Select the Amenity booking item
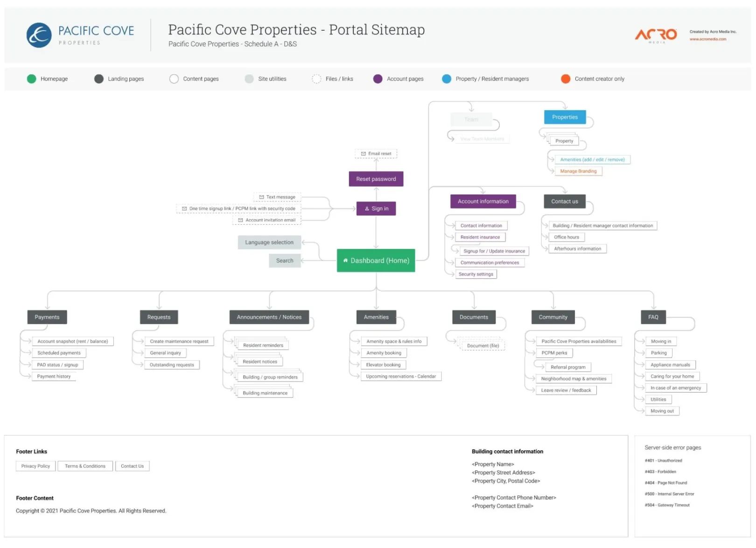This screenshot has height=548, width=756. (x=384, y=353)
